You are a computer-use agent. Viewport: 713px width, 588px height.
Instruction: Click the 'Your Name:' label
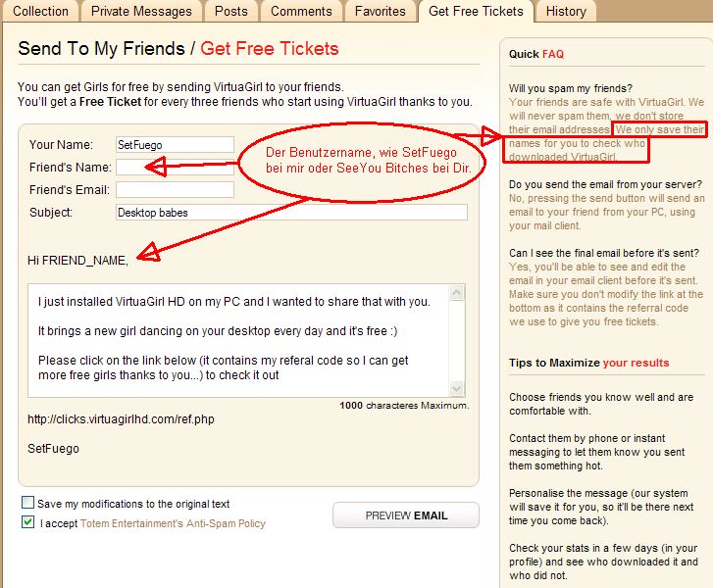coord(61,145)
